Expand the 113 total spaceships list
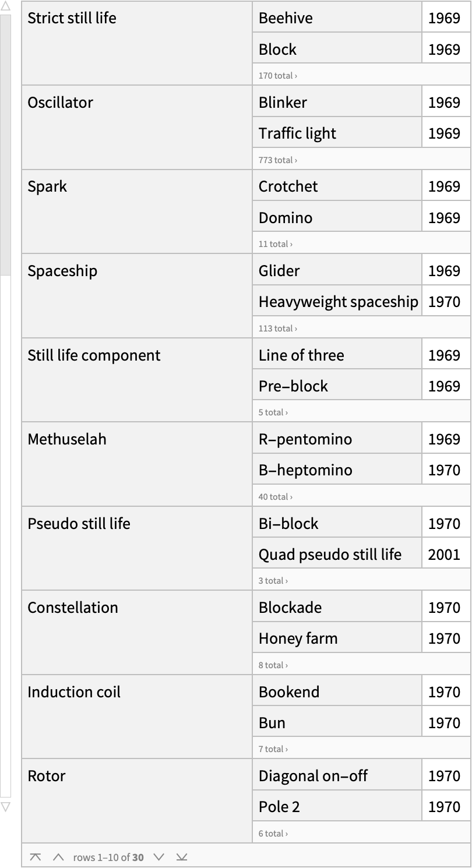Viewport: 472px width, 868px height. tap(278, 329)
